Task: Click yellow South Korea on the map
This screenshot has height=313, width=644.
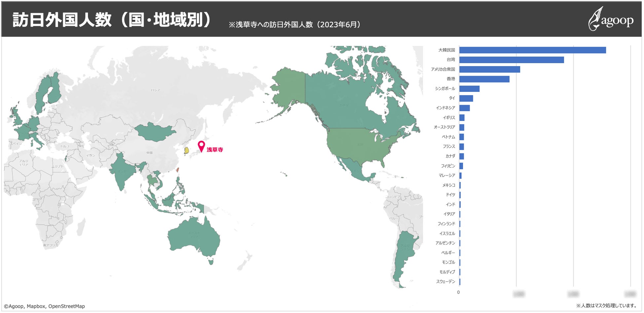Action: pyautogui.click(x=187, y=150)
